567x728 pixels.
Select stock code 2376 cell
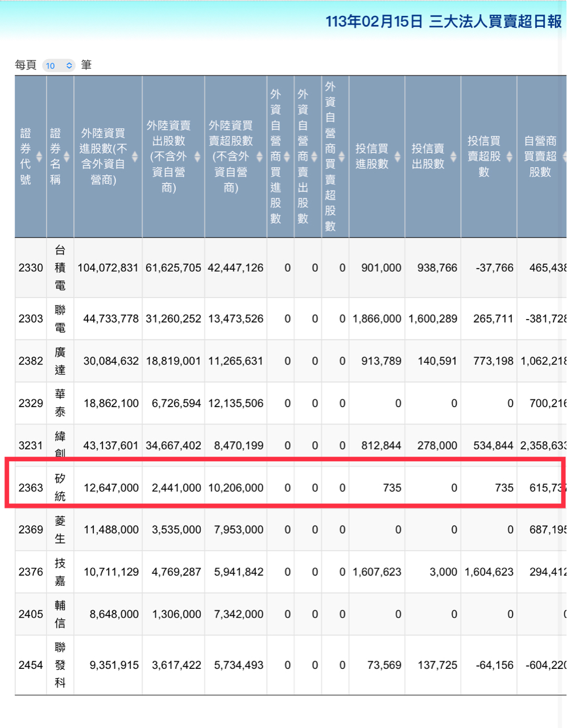click(31, 572)
